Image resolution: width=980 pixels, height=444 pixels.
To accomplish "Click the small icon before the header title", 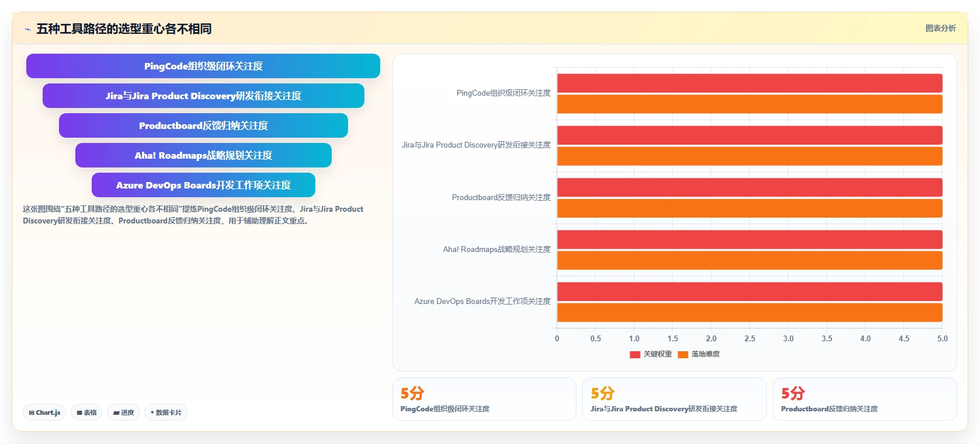I will click(x=27, y=29).
